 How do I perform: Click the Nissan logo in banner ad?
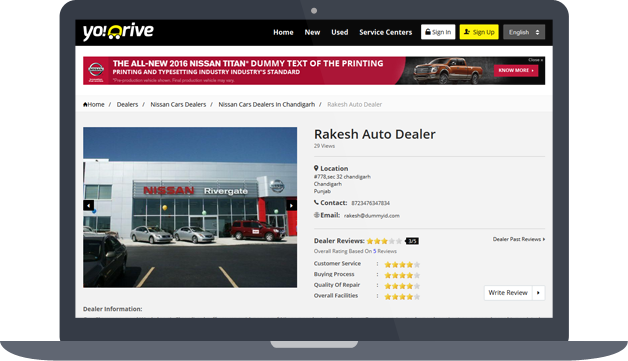(x=96, y=71)
